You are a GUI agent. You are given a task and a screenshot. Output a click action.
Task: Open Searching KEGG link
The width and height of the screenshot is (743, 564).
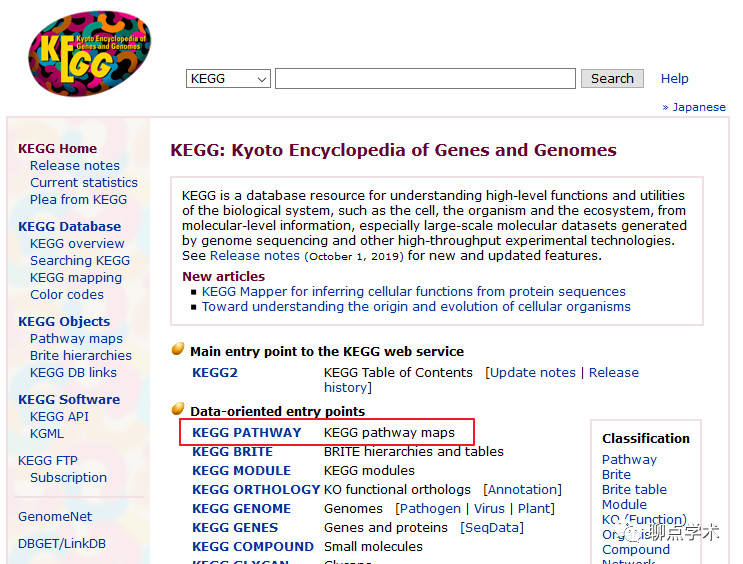pyautogui.click(x=80, y=261)
